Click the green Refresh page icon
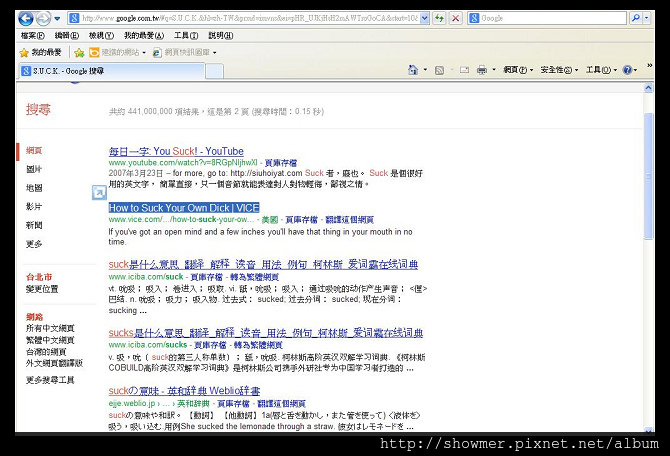670x456 pixels. pyautogui.click(x=439, y=18)
